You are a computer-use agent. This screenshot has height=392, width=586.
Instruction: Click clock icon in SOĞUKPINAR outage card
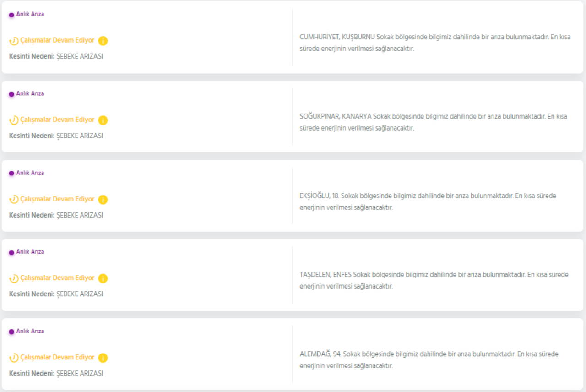coord(14,120)
